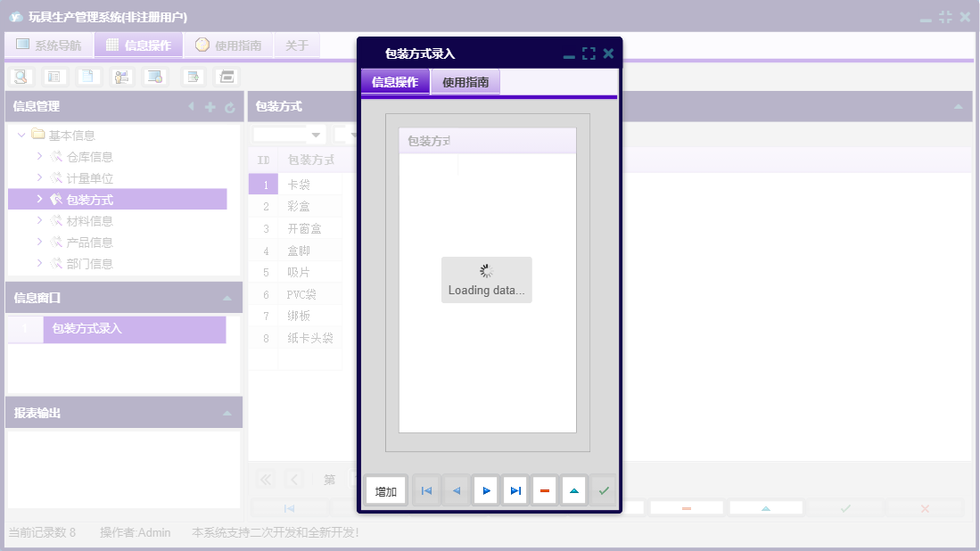Collapse the 信息窗口 panel arrow
Viewport: 980px width, 551px height.
pos(227,298)
